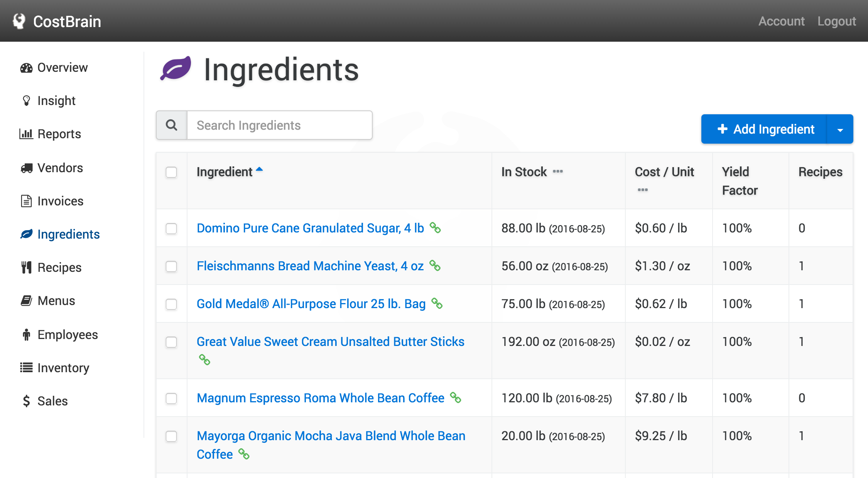Tick the checkbox for Domino Sugar row
Image resolution: width=868 pixels, height=478 pixels.
point(171,229)
